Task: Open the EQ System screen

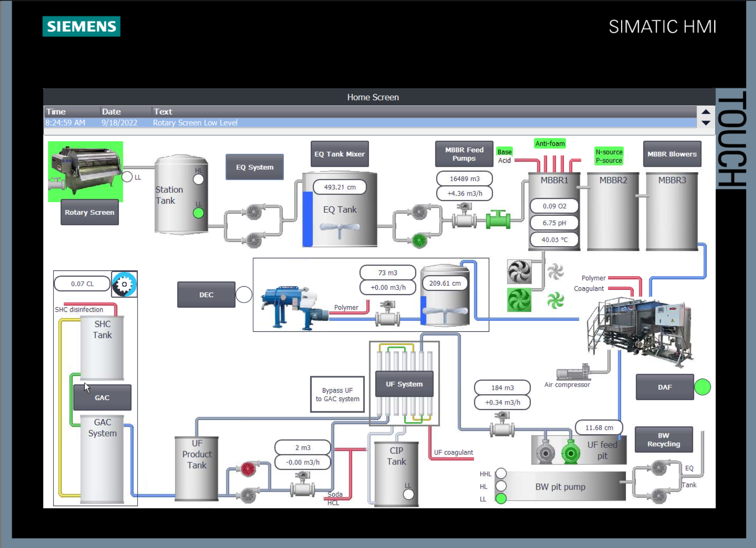Action: [x=255, y=167]
